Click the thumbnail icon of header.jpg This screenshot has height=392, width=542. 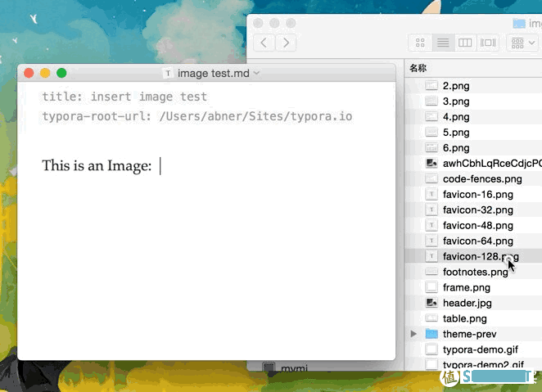pos(431,303)
